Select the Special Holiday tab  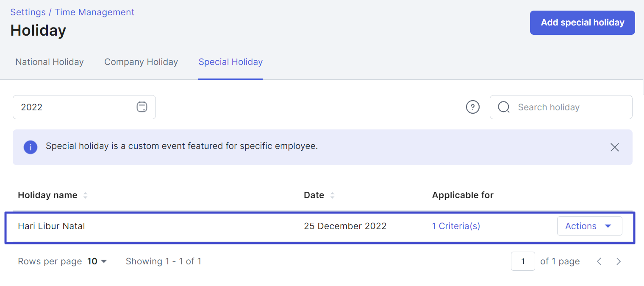pos(230,62)
